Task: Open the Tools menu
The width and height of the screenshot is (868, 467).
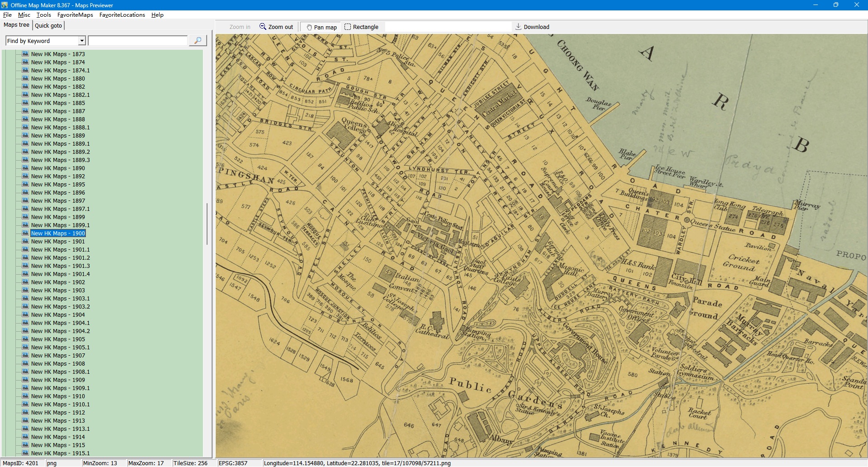Action: [43, 15]
